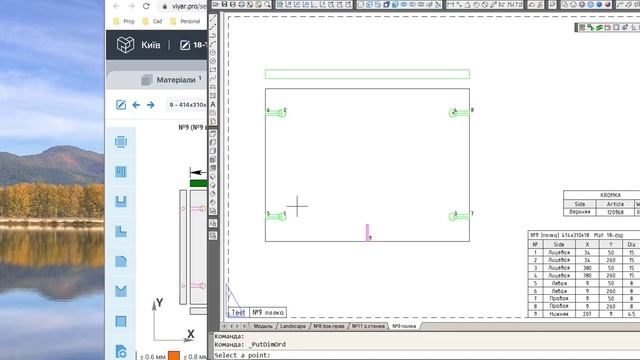Click the '120968' article cell
The image size is (640, 360).
615,212
